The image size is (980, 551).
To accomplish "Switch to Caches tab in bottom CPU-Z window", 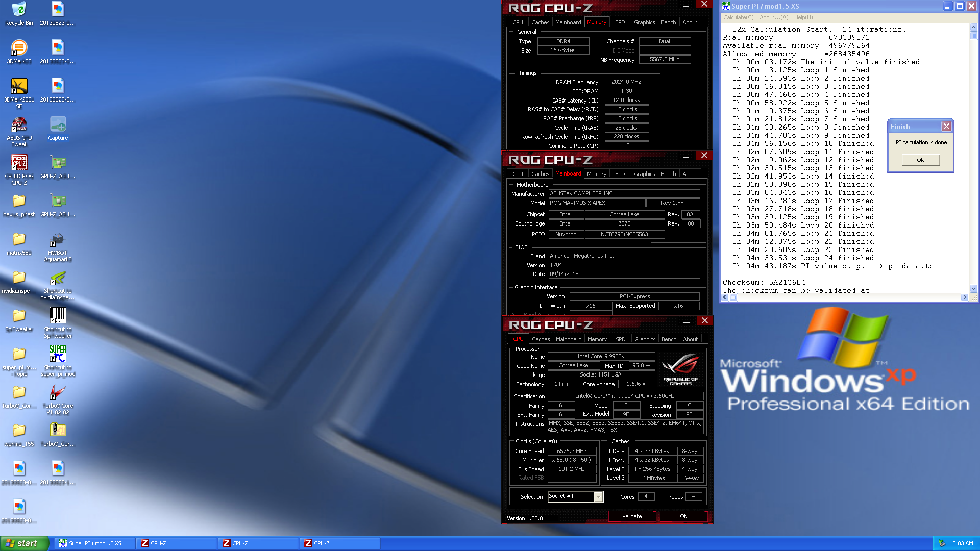I will coord(541,339).
